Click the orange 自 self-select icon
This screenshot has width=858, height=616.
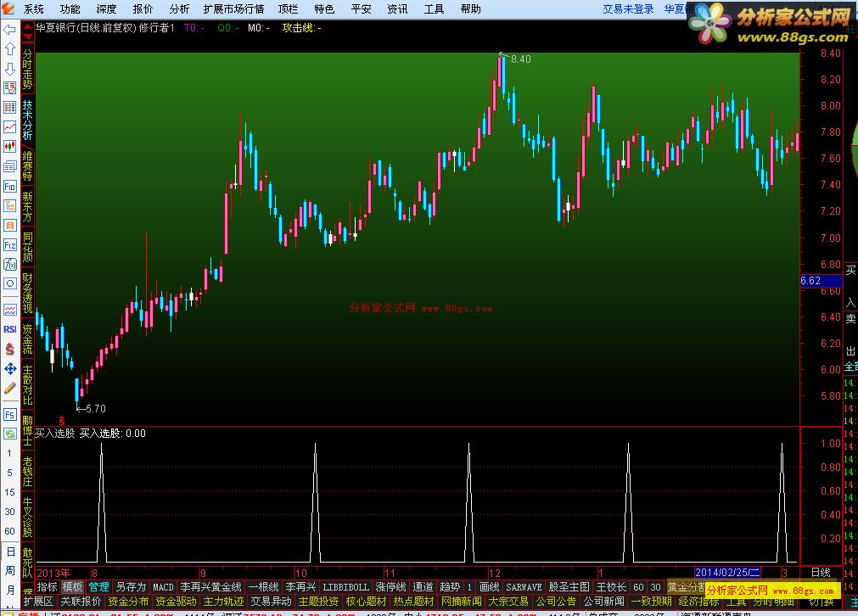[x=9, y=226]
